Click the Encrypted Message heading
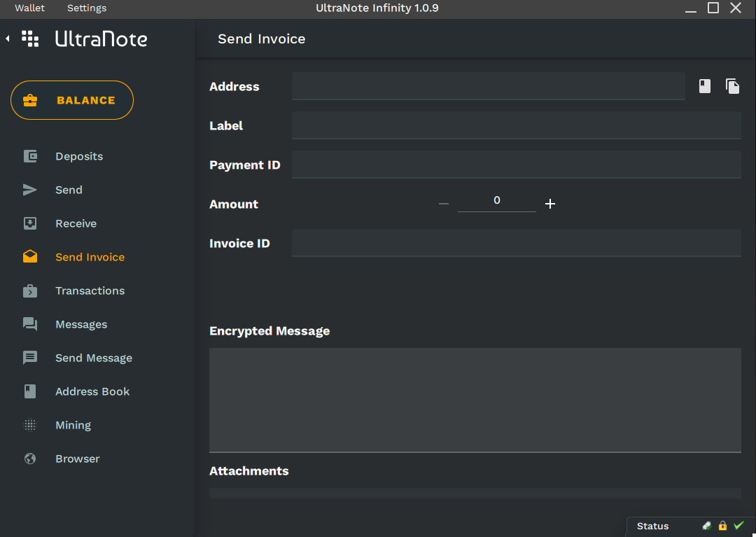 pos(269,331)
